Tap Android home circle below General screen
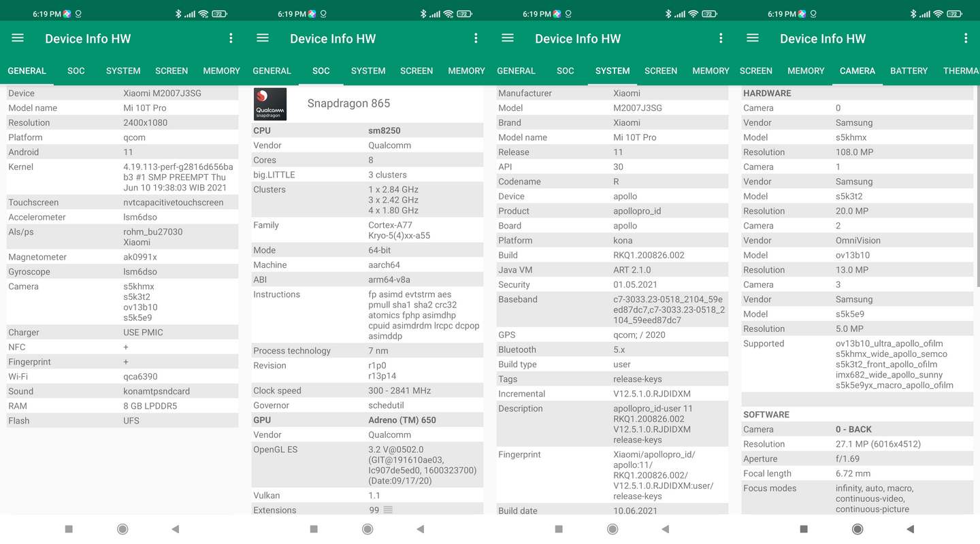This screenshot has height=544, width=980. 122,529
